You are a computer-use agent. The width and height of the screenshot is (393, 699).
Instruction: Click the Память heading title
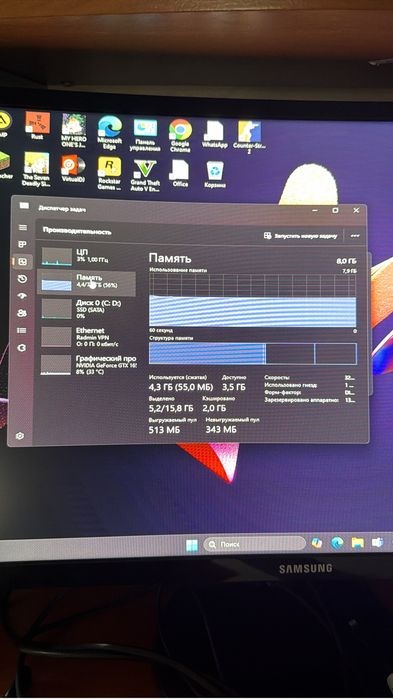170,258
